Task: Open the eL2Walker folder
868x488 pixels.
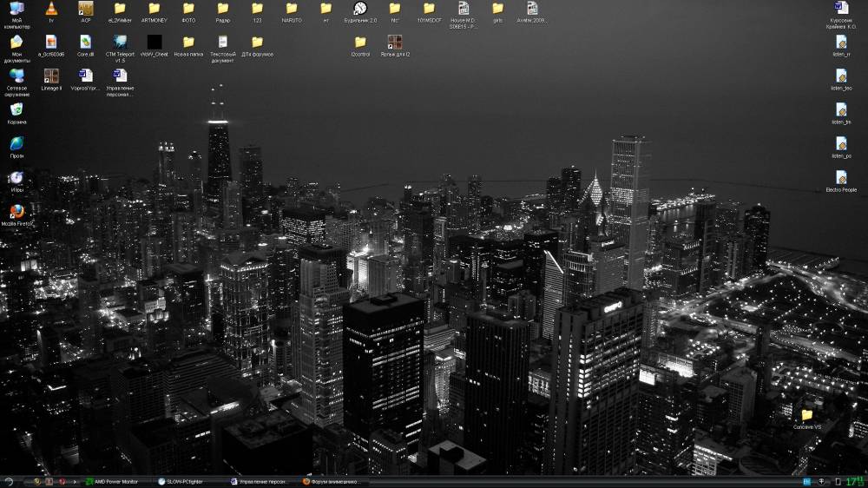Action: point(120,9)
